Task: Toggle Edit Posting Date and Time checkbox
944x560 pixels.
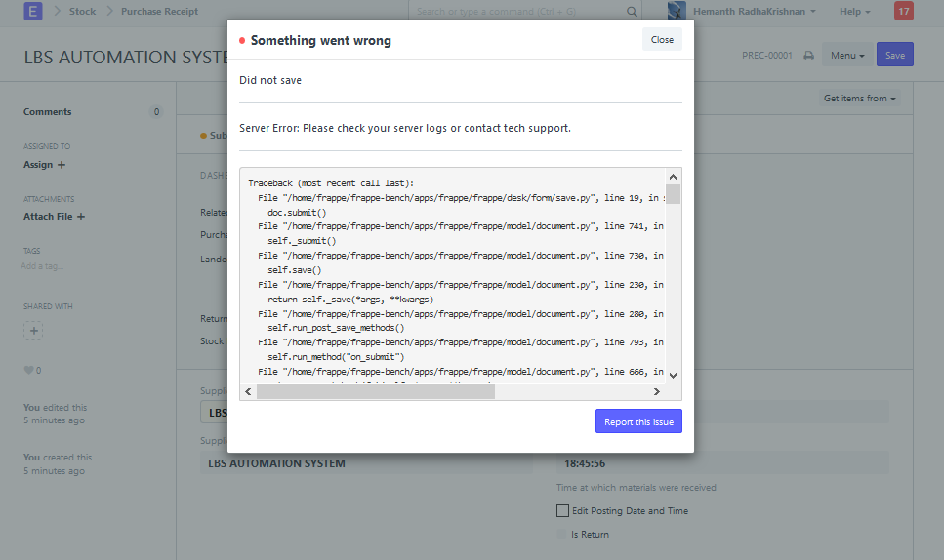Action: tap(562, 510)
